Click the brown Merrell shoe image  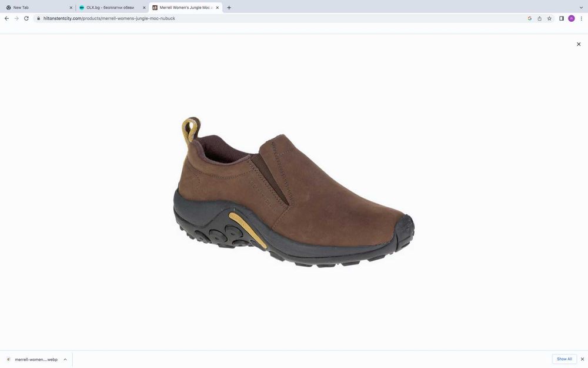pyautogui.click(x=293, y=193)
